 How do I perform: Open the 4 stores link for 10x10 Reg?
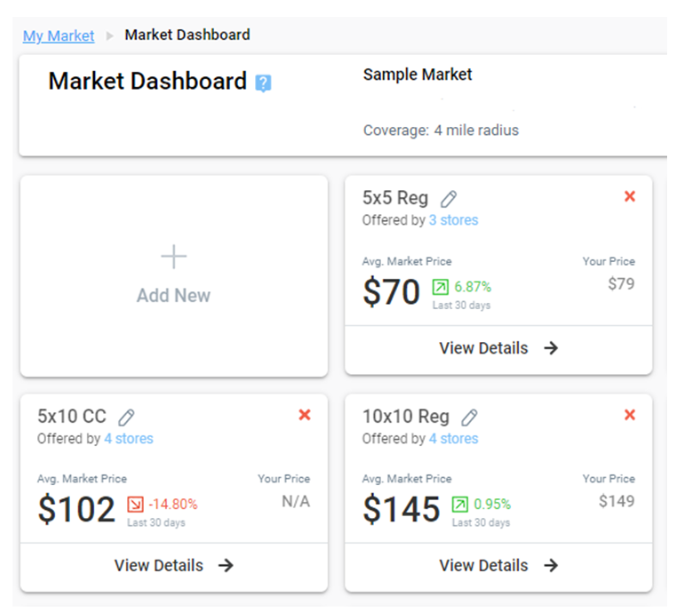[453, 438]
